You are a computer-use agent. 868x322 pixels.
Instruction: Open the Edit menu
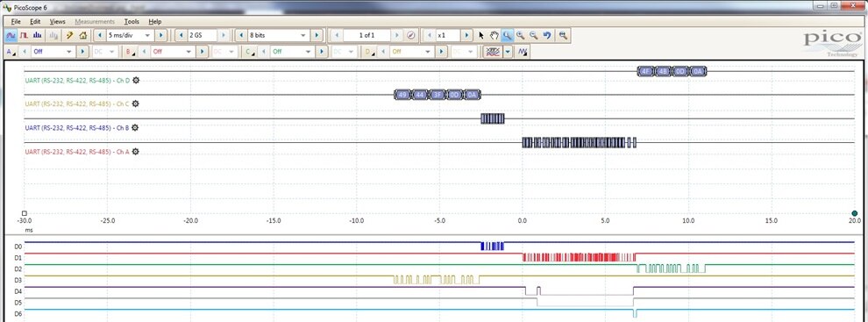pos(35,22)
